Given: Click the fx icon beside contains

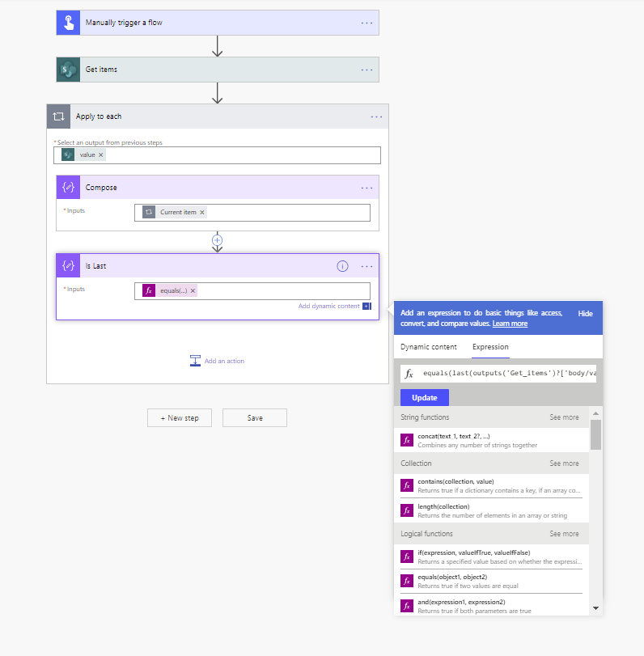Looking at the screenshot, I should pos(407,485).
